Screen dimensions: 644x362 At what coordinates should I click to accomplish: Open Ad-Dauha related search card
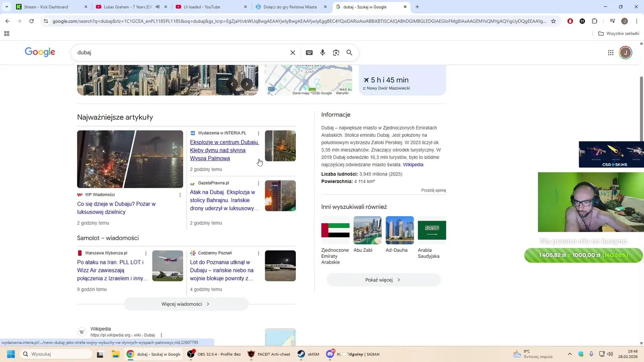click(399, 235)
